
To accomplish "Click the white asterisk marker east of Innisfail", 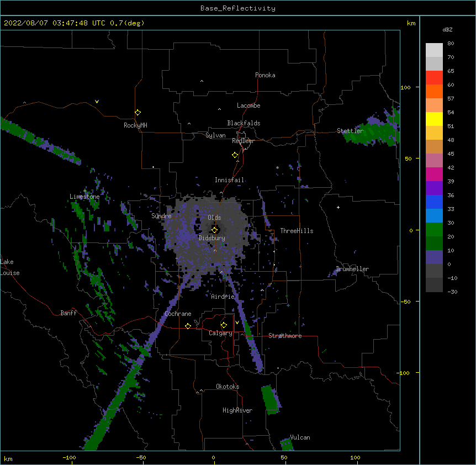I will (277, 167).
